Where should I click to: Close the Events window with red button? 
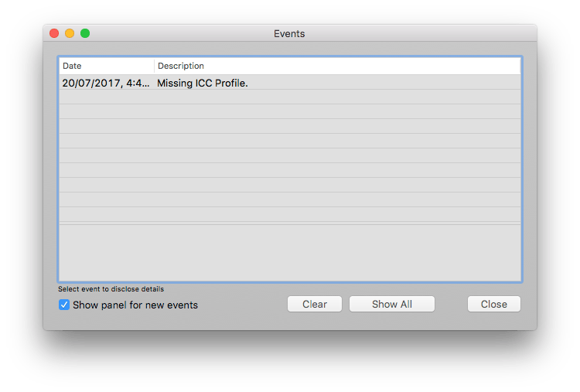(54, 33)
